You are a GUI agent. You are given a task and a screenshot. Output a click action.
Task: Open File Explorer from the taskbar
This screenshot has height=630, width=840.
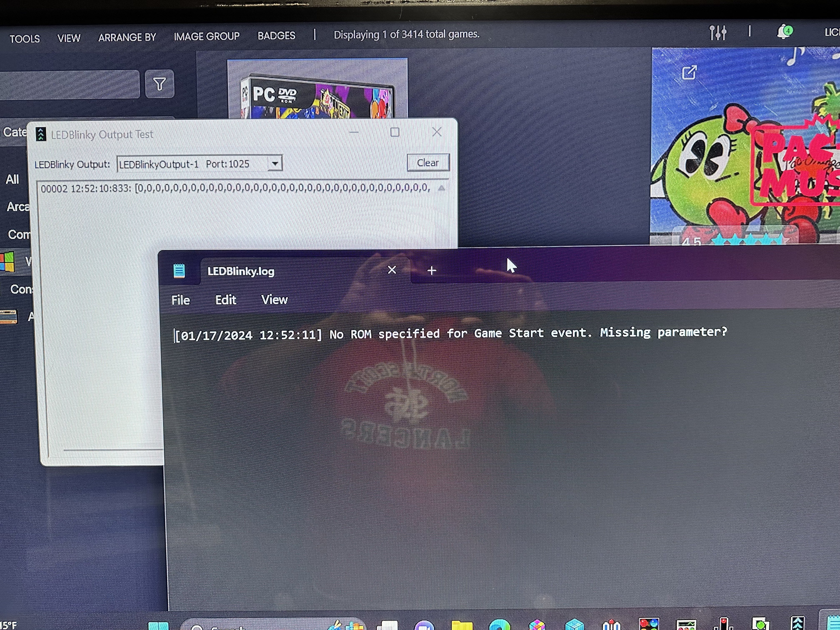462,625
